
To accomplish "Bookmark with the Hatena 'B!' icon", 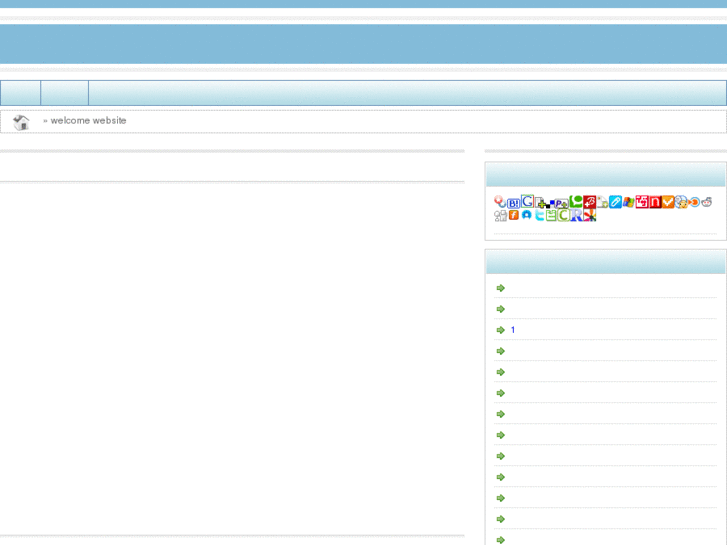I will (x=513, y=203).
